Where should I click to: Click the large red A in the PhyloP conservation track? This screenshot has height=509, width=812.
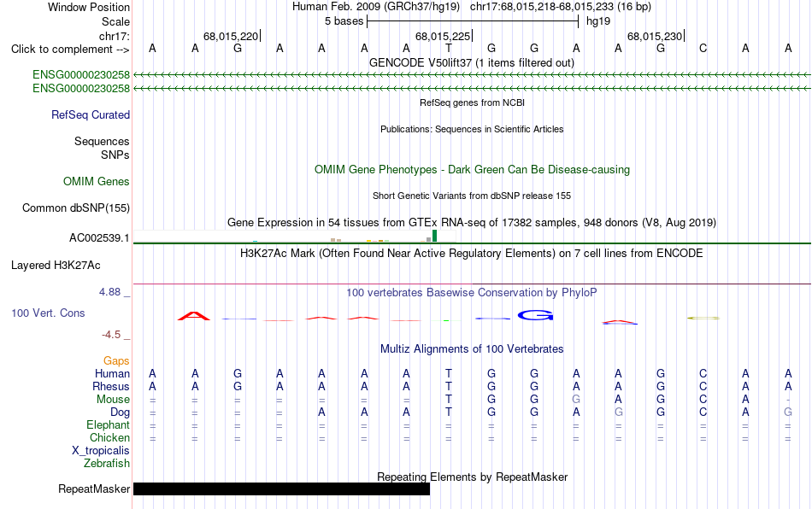pyautogui.click(x=194, y=315)
